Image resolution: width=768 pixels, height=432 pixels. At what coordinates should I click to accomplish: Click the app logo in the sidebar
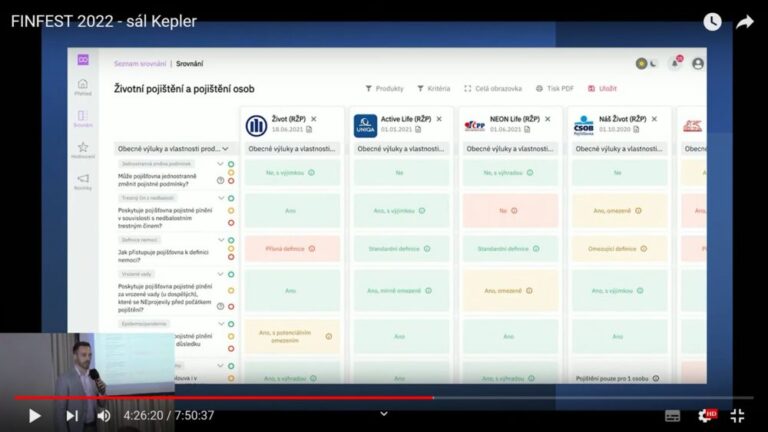(83, 60)
